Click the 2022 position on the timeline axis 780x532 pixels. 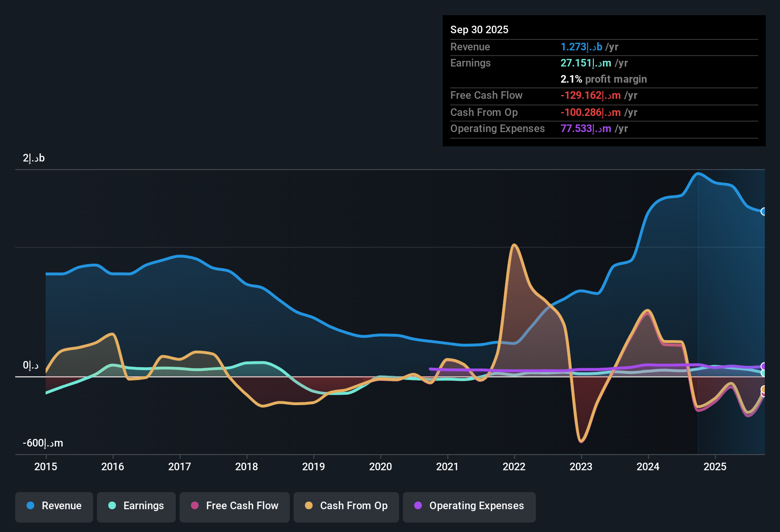point(514,467)
